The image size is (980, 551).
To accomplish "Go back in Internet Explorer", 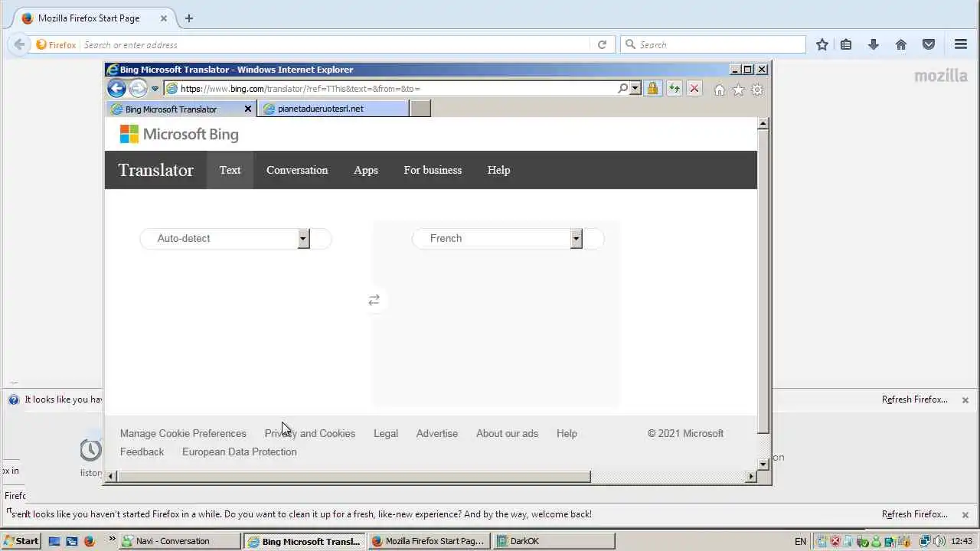I will (116, 89).
